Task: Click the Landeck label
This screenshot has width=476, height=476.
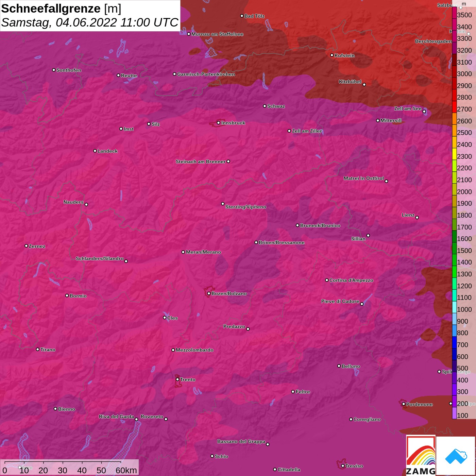Action: [x=107, y=151]
